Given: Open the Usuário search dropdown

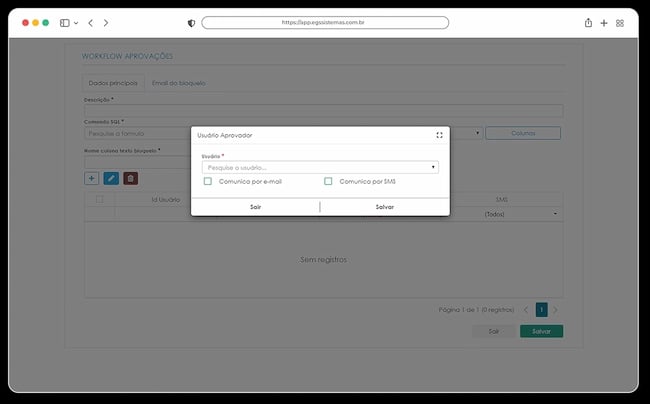Looking at the screenshot, I should 320,167.
